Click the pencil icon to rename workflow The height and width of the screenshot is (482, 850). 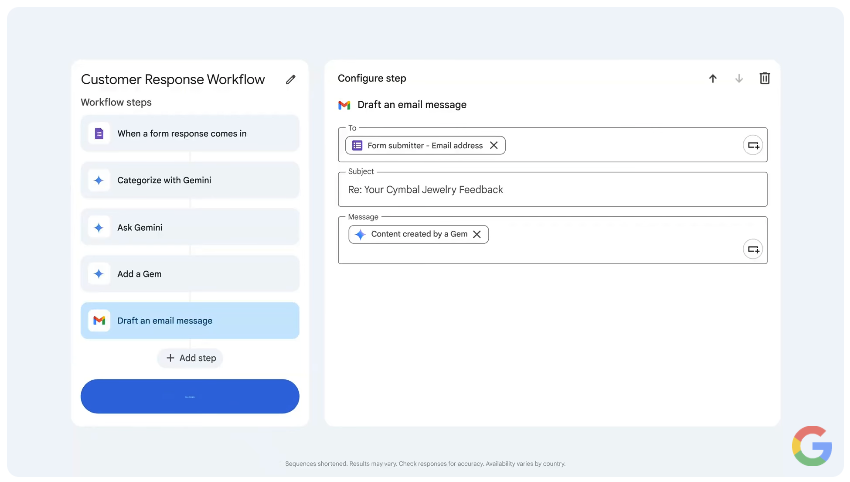(x=291, y=80)
